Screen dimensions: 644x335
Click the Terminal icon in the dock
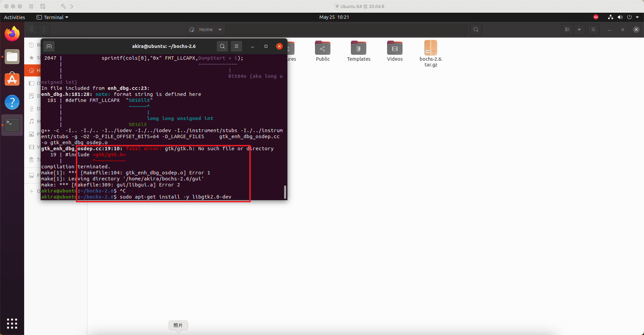tap(12, 125)
